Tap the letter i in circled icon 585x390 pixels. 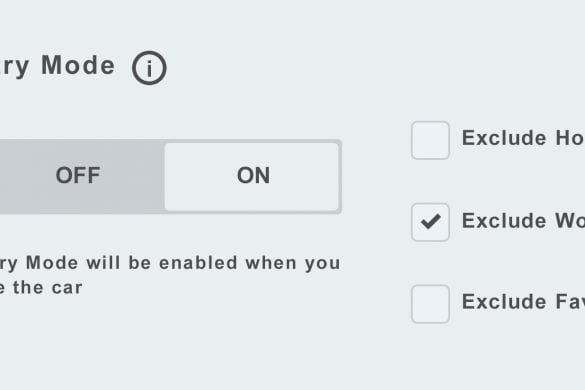click(149, 69)
